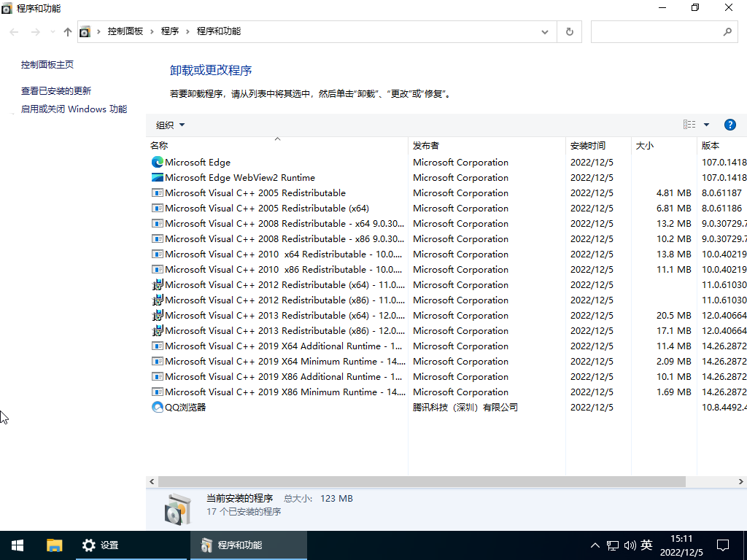
Task: Select Visual C++ 2019 X86 Additional Runtime
Action: (x=446, y=377)
